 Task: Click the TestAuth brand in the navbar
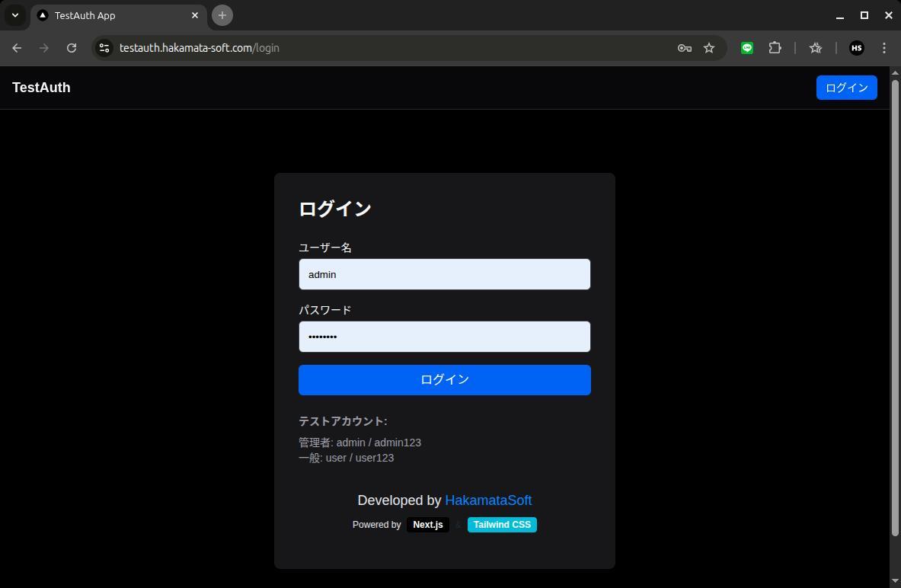click(40, 87)
